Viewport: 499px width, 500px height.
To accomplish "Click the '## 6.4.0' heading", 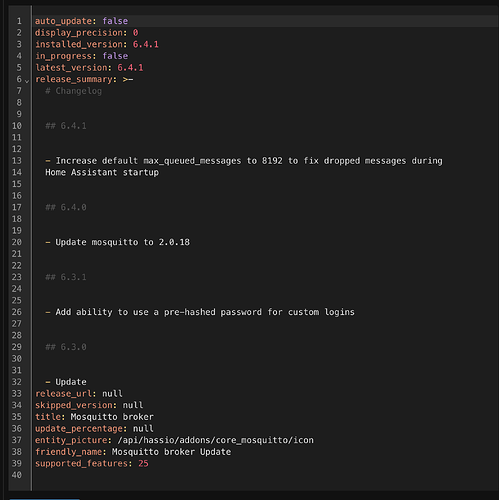I will click(66, 207).
